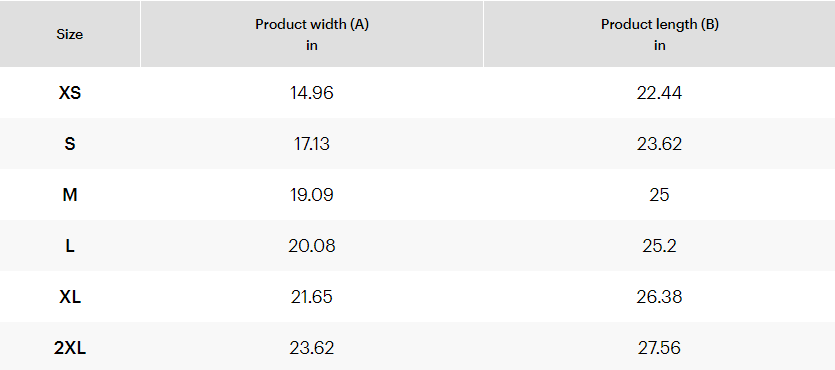835x370 pixels.
Task: Click the XS width value 14.96
Action: pyautogui.click(x=312, y=93)
